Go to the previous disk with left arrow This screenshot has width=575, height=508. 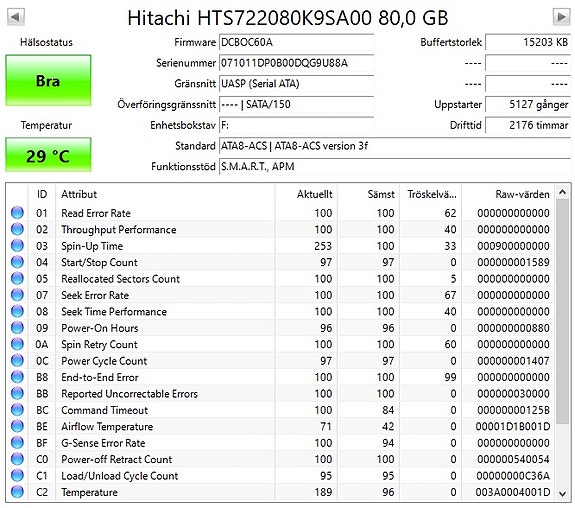coord(16,17)
